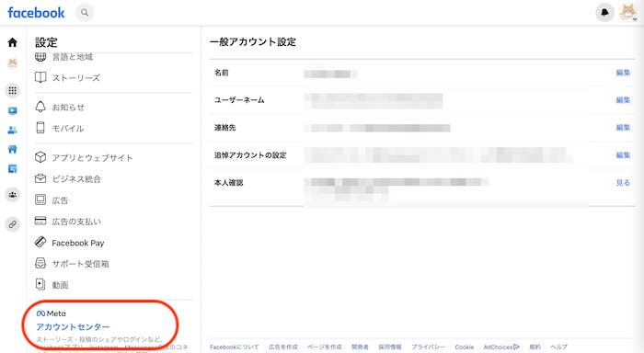Select the 本人確認 row label
Screen dimensions: 644x353
228,183
